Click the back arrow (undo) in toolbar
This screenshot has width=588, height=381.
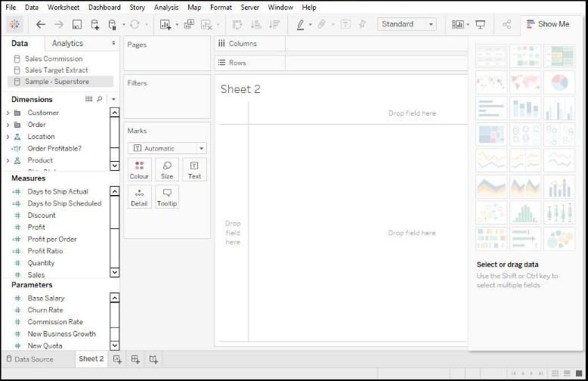click(x=41, y=24)
